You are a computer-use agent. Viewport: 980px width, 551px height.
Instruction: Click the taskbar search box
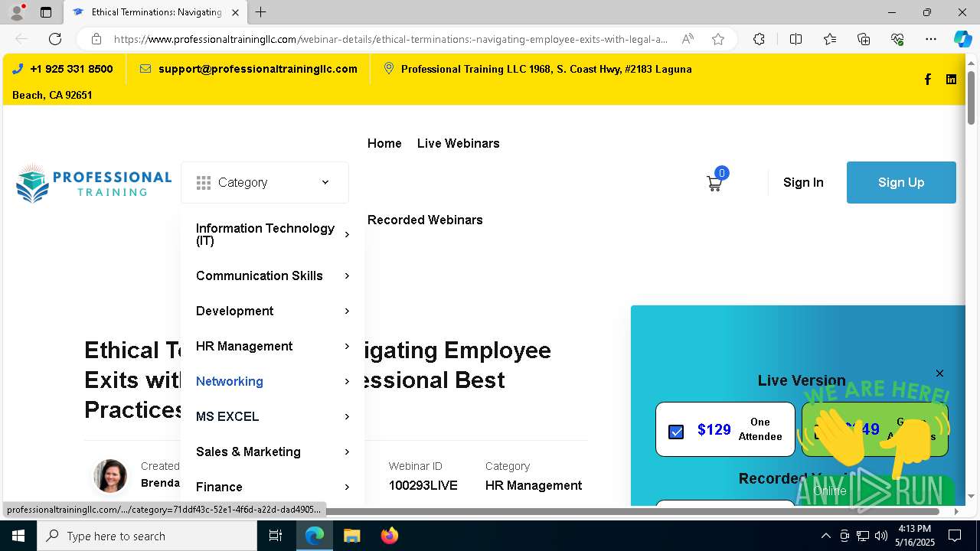pyautogui.click(x=147, y=536)
